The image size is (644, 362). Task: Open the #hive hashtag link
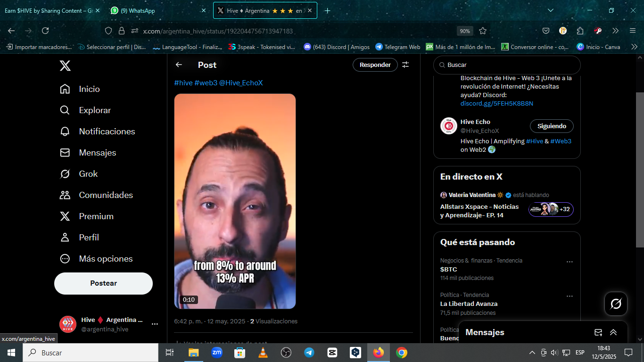click(183, 83)
